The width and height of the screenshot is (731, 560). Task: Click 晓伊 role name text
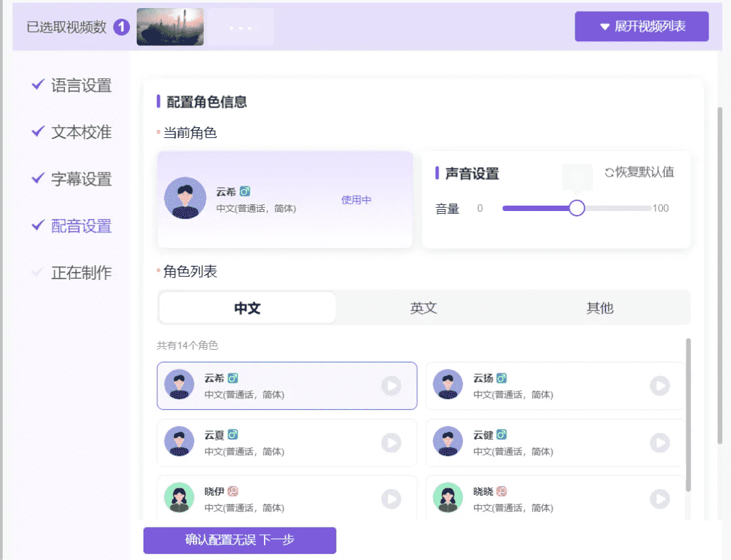pos(215,491)
